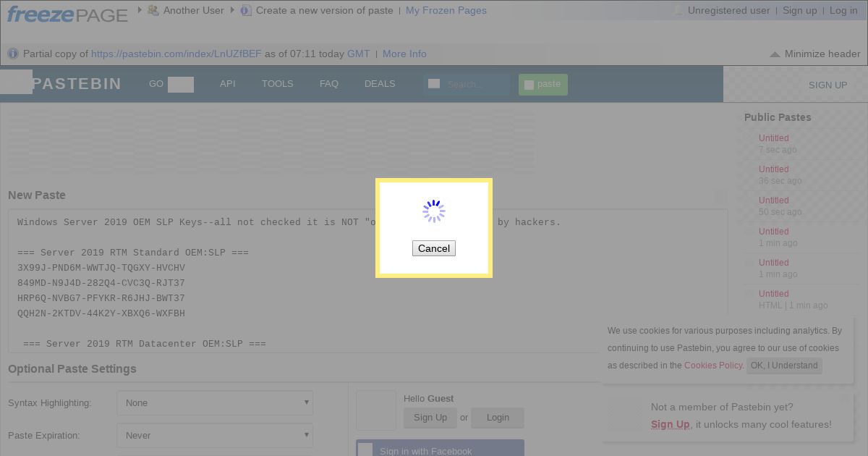Open the FAQ menu item
This screenshot has width=868, height=456.
[329, 84]
